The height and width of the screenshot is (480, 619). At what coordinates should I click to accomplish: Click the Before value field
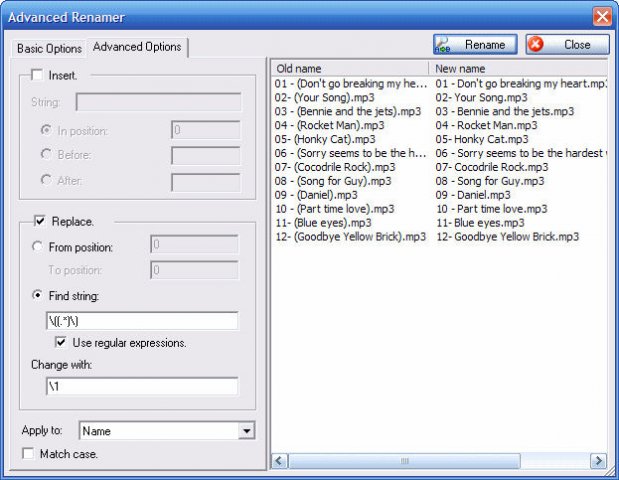point(206,155)
